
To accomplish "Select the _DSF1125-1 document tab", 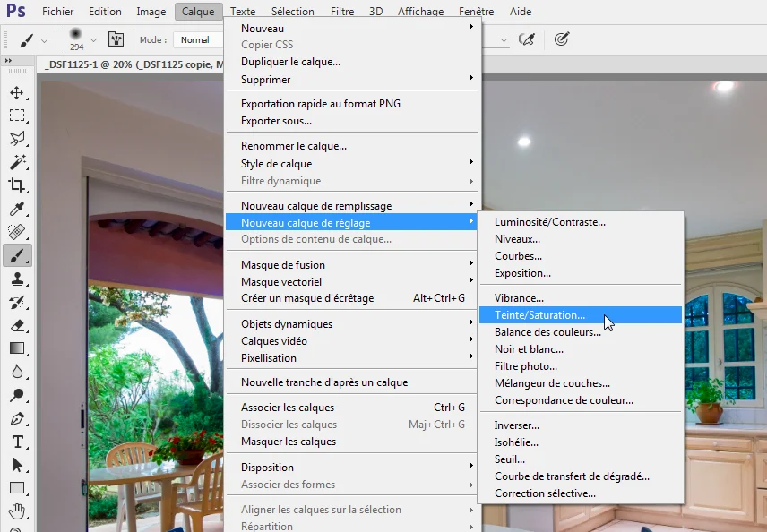I will 132,64.
